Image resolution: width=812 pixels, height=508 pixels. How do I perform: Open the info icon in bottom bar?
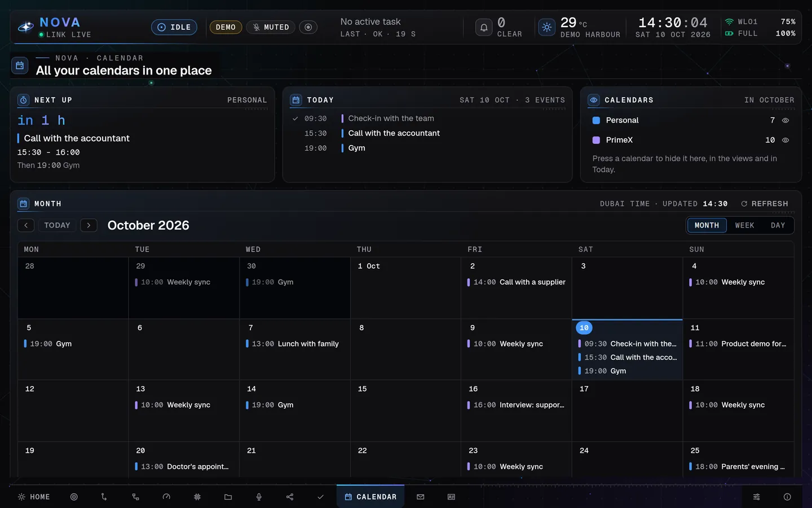point(787,497)
